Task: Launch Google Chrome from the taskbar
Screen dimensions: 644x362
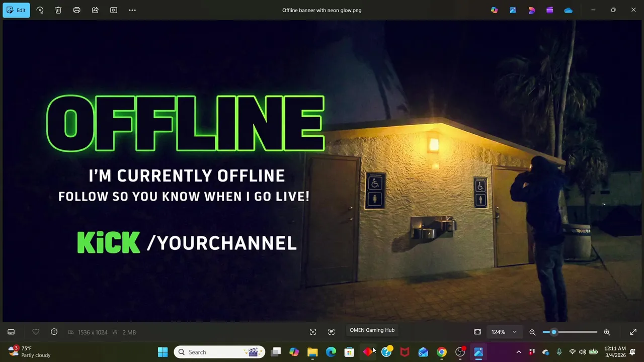Action: [441, 352]
